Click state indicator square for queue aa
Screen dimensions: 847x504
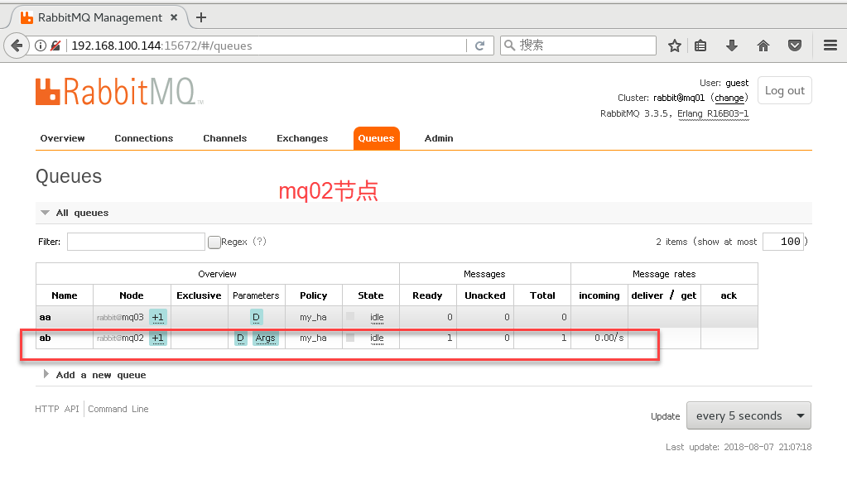(350, 317)
